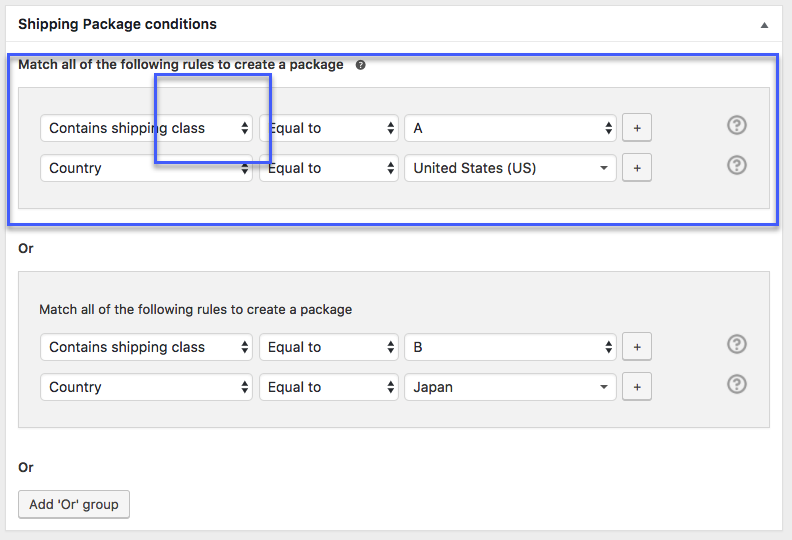Open the shipping class value dropdown showing A
This screenshot has height=540, width=792.
(510, 128)
